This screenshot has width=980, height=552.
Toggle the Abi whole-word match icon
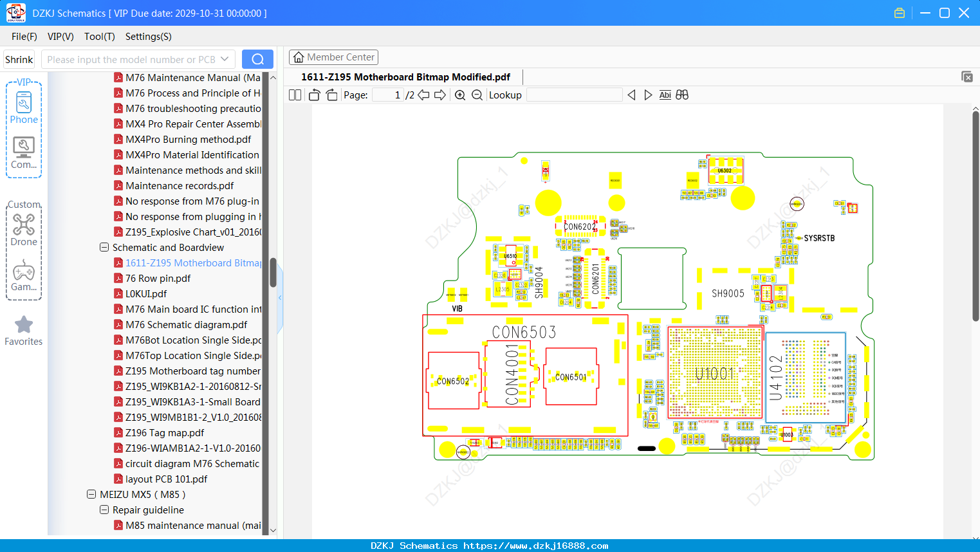tap(665, 95)
